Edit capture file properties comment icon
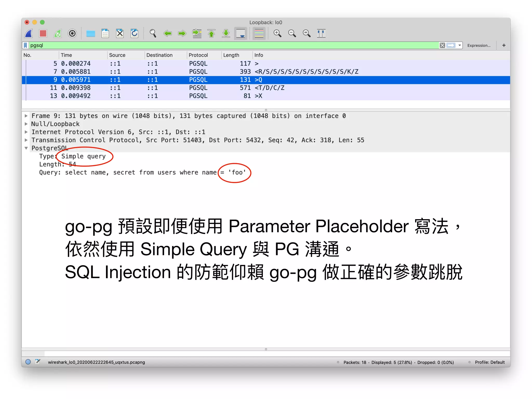 point(38,362)
